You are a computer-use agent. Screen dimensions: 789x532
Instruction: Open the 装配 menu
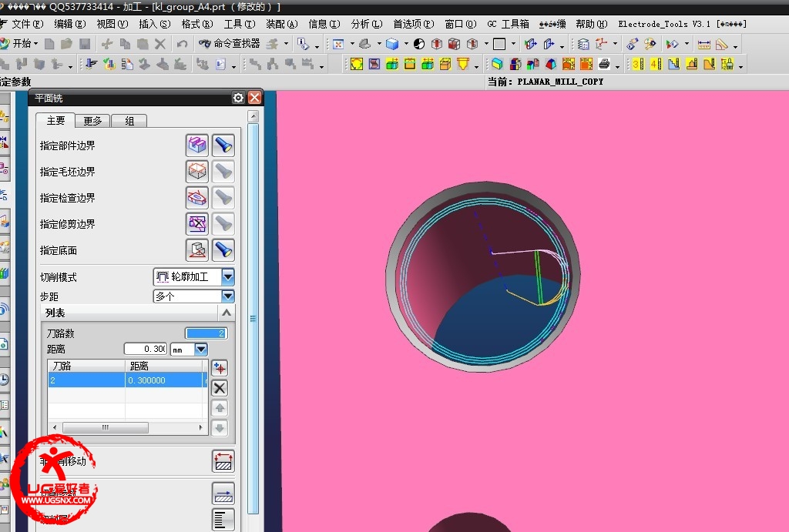pyautogui.click(x=282, y=24)
